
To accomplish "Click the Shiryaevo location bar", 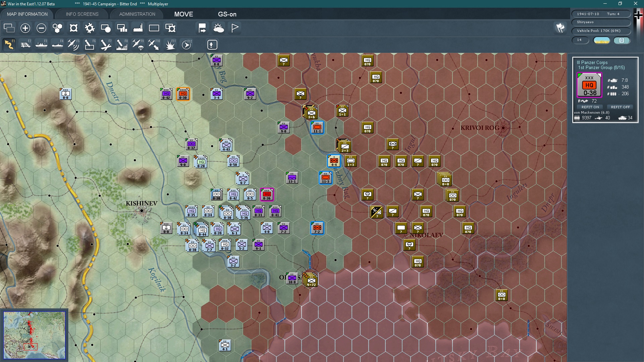I will [x=601, y=22].
